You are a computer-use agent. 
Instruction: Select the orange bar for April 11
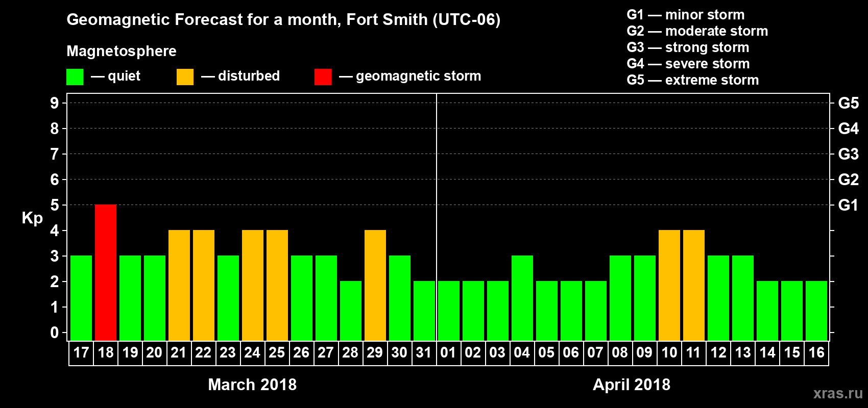694,285
